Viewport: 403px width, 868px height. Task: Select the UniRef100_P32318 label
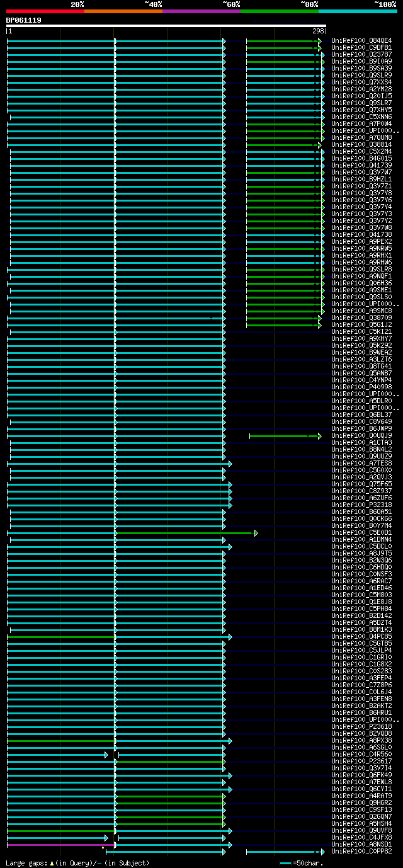point(361,505)
